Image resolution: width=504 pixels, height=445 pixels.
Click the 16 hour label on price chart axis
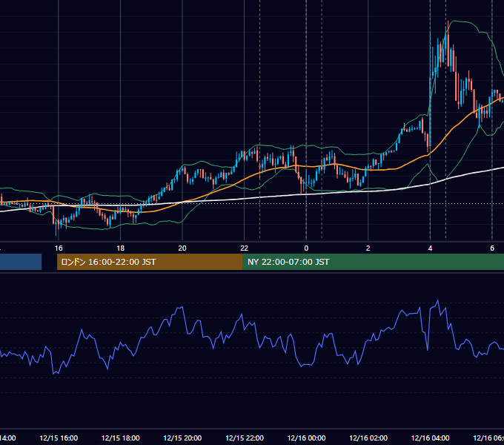coord(59,248)
